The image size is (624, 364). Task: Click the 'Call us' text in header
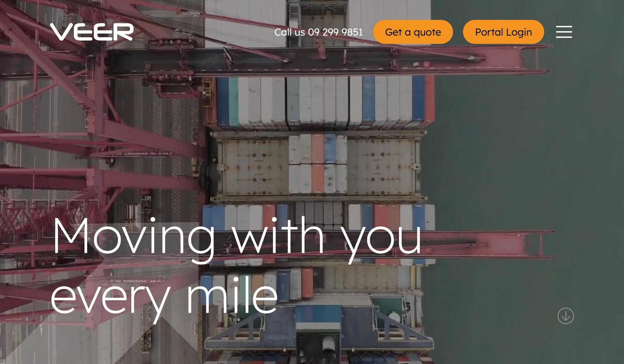[290, 32]
